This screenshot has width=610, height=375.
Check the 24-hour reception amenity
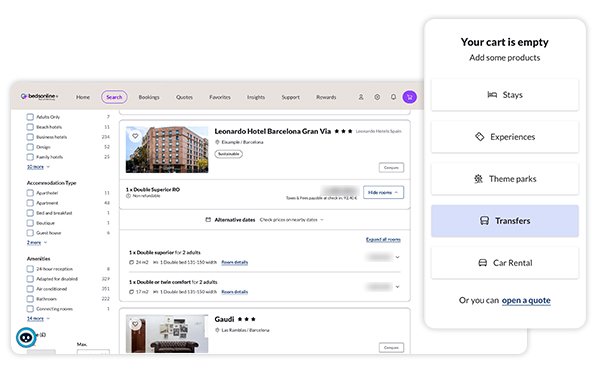[x=30, y=269]
